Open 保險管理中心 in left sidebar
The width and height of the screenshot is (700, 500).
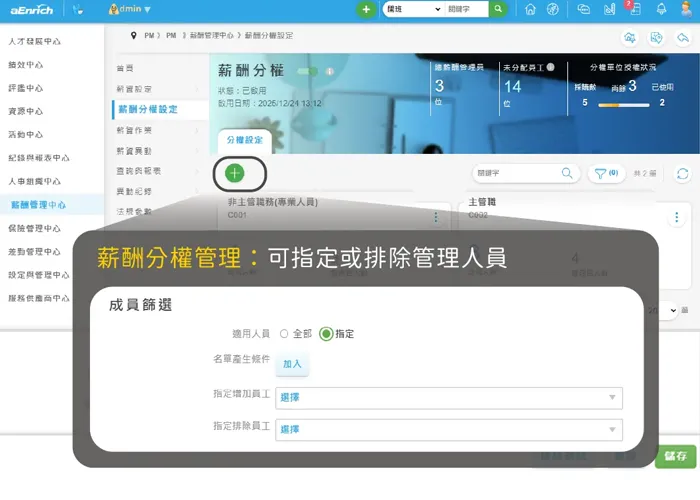34,228
